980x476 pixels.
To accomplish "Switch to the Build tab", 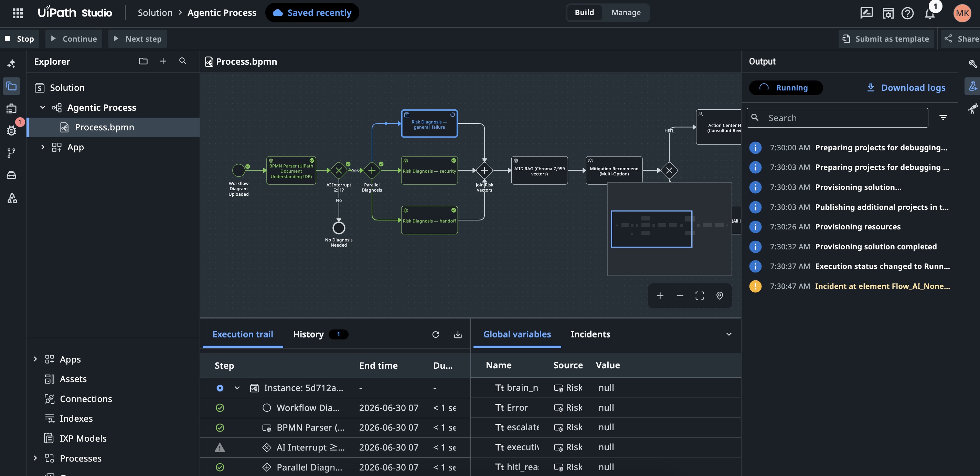I will [584, 12].
